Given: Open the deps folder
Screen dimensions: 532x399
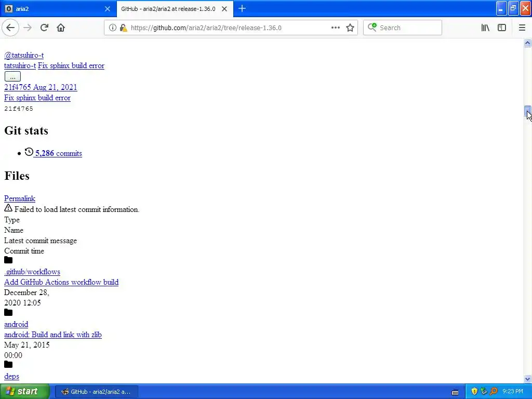Looking at the screenshot, I should tap(11, 376).
